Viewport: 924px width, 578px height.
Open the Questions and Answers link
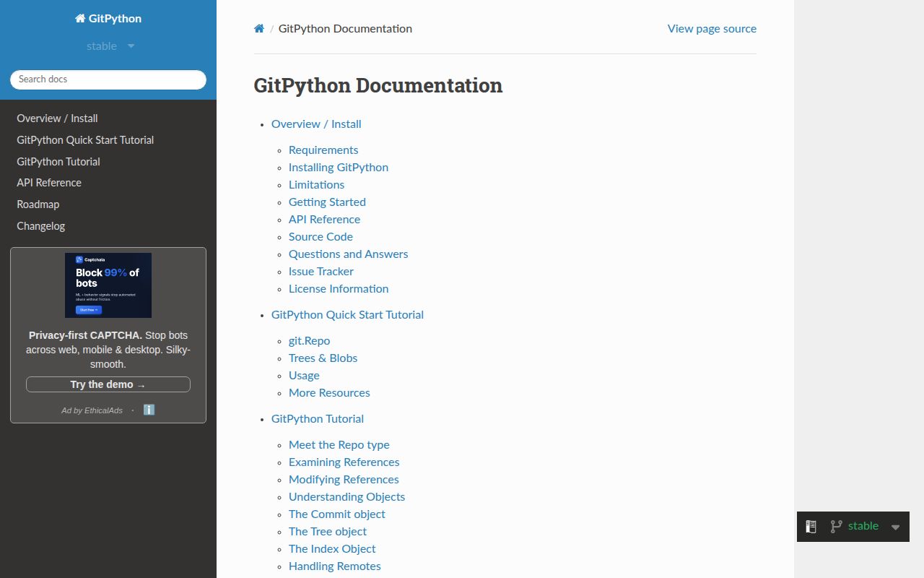[348, 254]
